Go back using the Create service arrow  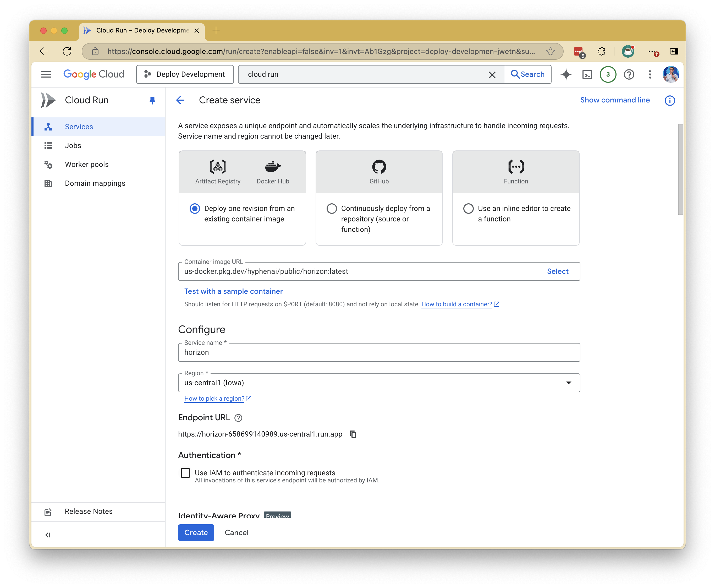[180, 100]
